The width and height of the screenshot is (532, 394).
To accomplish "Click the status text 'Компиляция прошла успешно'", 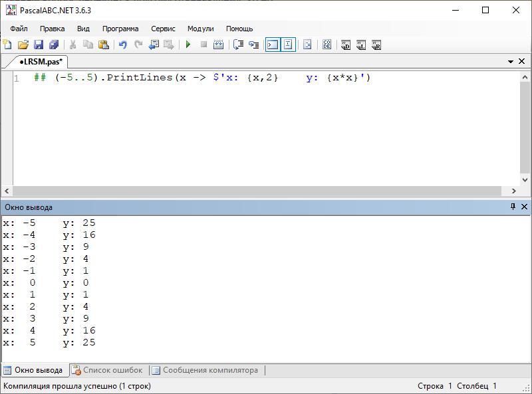I will tap(76, 386).
